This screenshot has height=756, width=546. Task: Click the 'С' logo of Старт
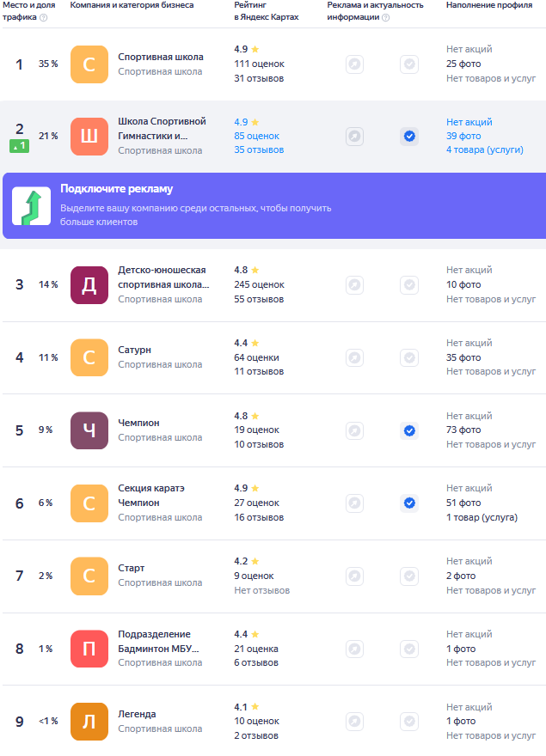pyautogui.click(x=89, y=576)
